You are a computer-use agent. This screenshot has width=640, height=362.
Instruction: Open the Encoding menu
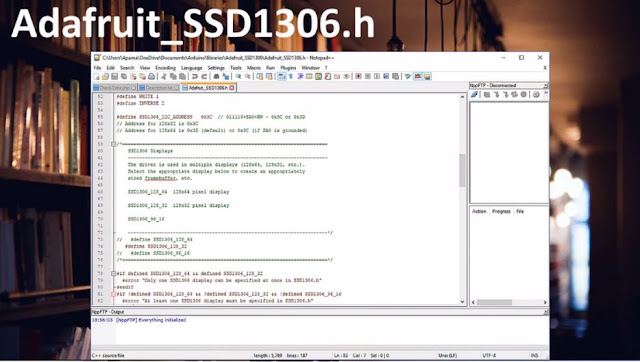[165, 68]
